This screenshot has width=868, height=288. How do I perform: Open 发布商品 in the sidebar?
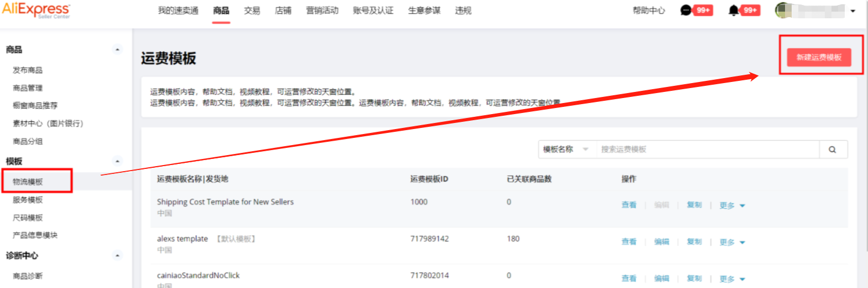click(x=28, y=70)
